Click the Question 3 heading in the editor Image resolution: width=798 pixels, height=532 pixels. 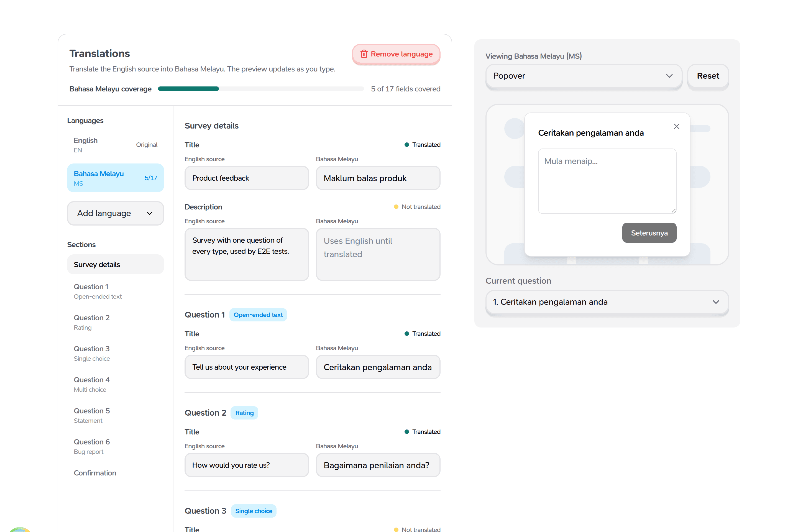[x=205, y=511]
